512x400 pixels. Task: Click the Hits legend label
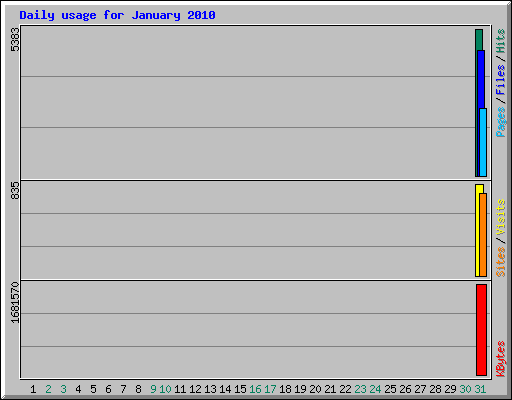(x=500, y=41)
